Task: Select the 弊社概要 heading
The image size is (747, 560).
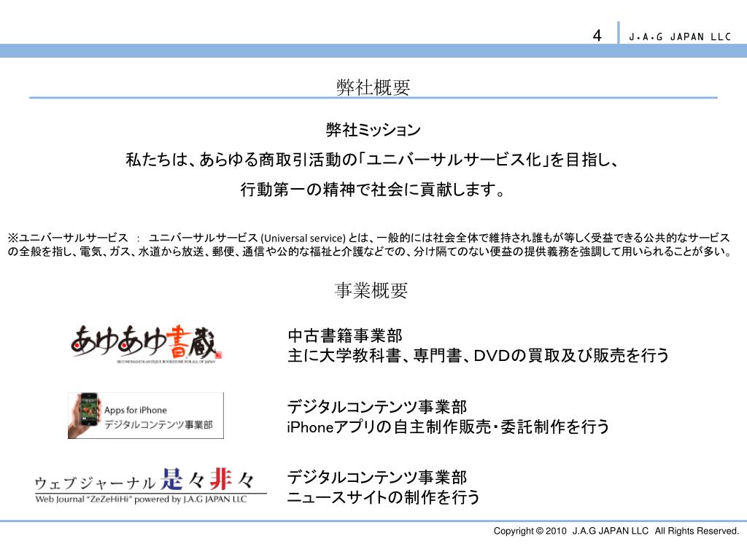Action: coord(373,87)
